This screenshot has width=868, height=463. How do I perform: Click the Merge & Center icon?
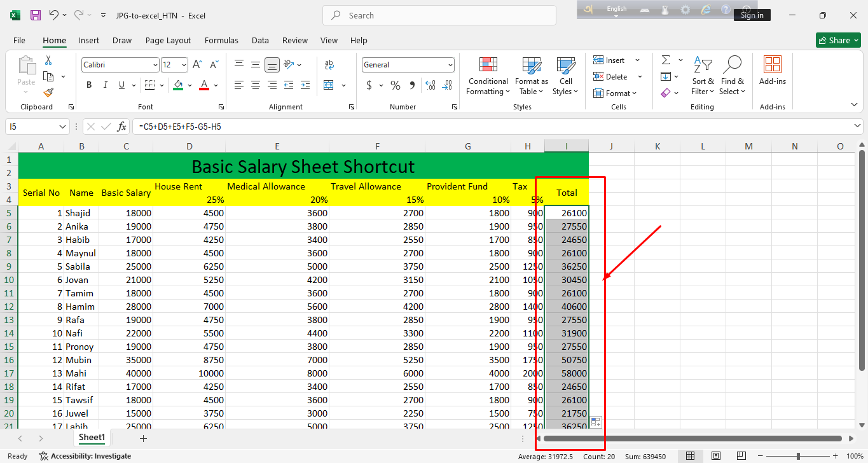pos(329,85)
